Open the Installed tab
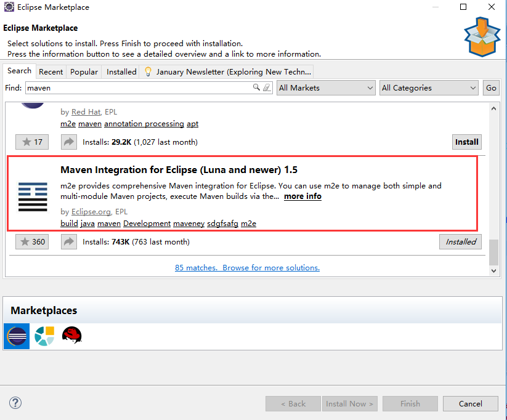507x420 pixels. [x=121, y=72]
